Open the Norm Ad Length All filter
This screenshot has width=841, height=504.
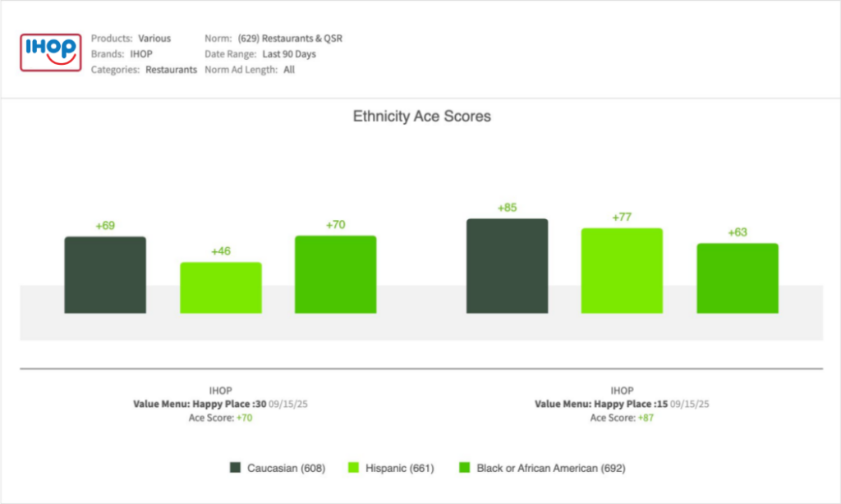tap(288, 70)
